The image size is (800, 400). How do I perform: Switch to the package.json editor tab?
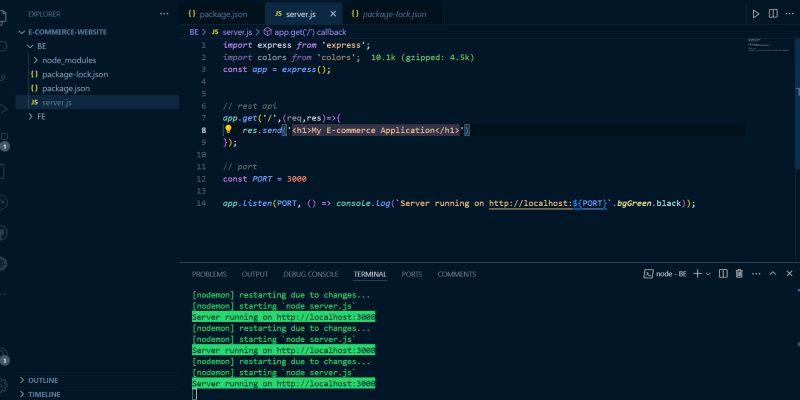point(222,15)
